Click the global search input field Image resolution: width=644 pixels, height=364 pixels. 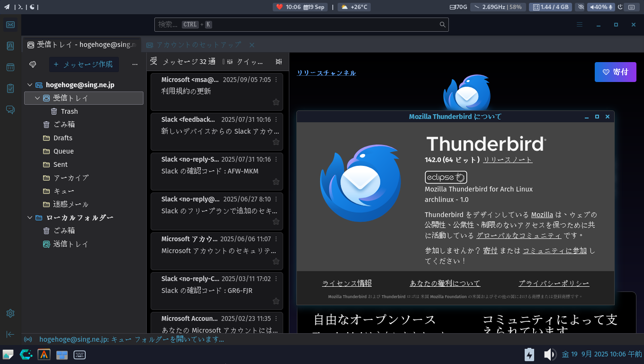(302, 25)
